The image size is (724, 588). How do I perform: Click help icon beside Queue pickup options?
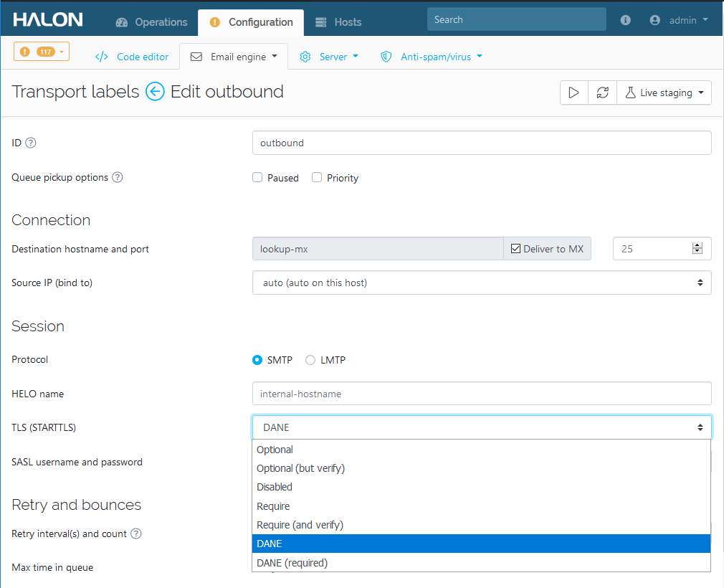[118, 177]
